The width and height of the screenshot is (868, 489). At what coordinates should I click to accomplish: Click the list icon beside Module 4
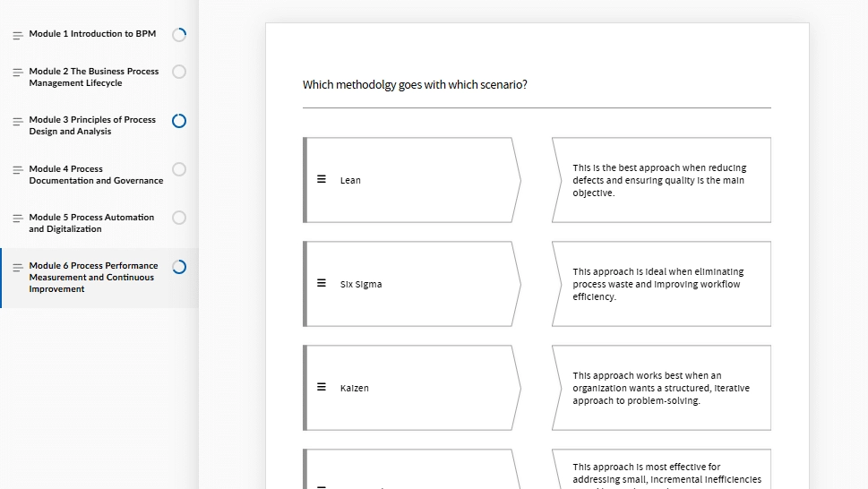click(x=18, y=170)
